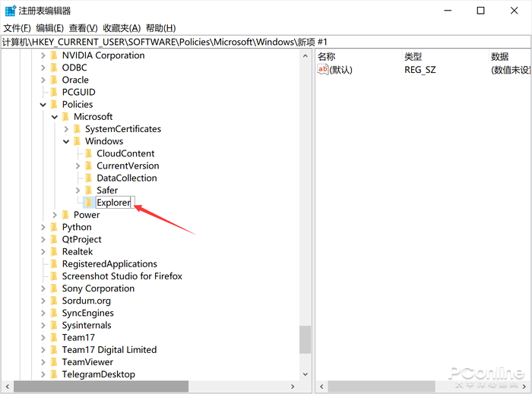The width and height of the screenshot is (532, 394).
Task: Click the registry path address bar
Action: (x=266, y=42)
